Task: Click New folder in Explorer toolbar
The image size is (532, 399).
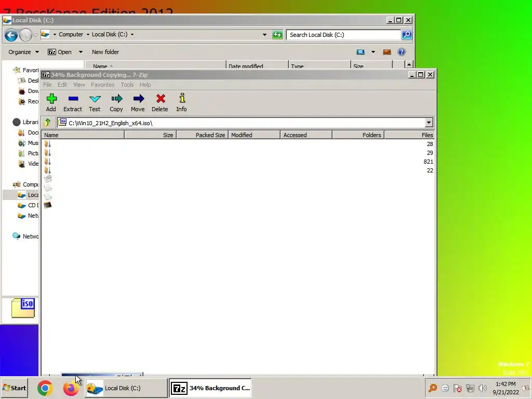Action: click(105, 52)
